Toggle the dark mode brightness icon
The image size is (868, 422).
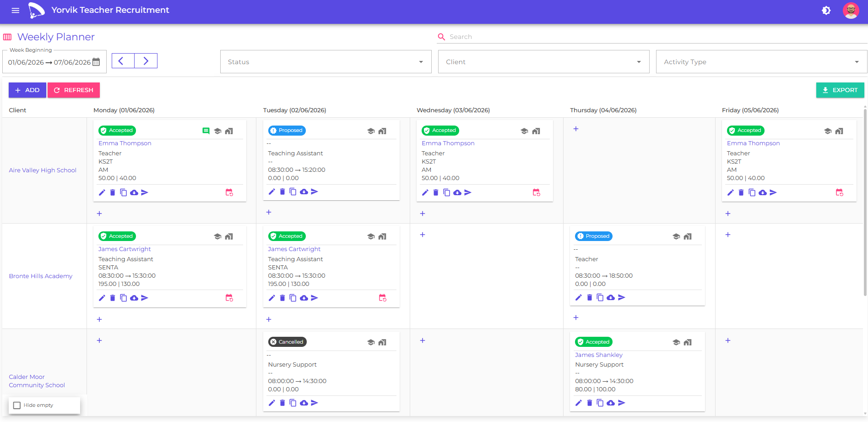pyautogui.click(x=826, y=10)
